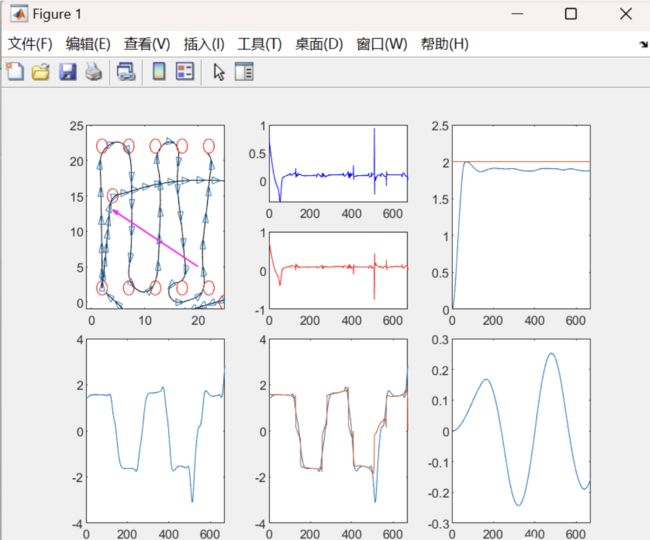Image resolution: width=650 pixels, height=540 pixels.
Task: Open the 窗口(W) menu
Action: pyautogui.click(x=382, y=44)
